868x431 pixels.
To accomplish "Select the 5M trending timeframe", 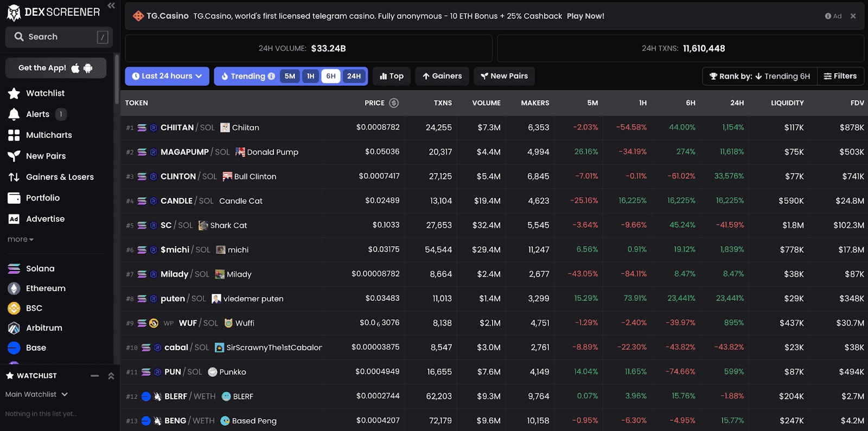I will click(x=290, y=76).
